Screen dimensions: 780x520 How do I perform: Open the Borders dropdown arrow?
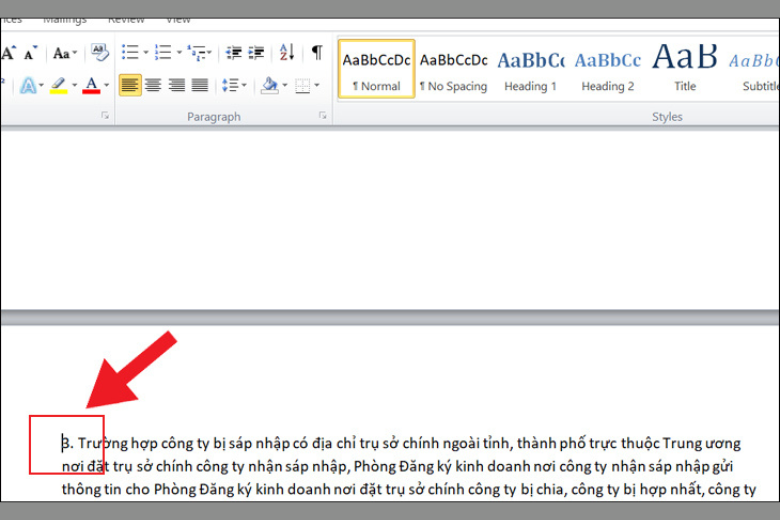(317, 85)
